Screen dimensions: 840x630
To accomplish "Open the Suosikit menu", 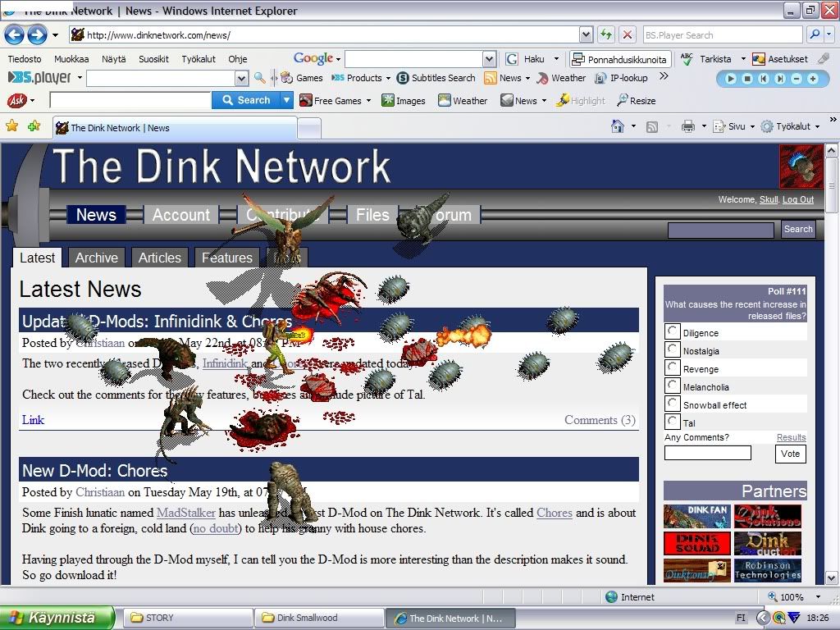I will [153, 59].
